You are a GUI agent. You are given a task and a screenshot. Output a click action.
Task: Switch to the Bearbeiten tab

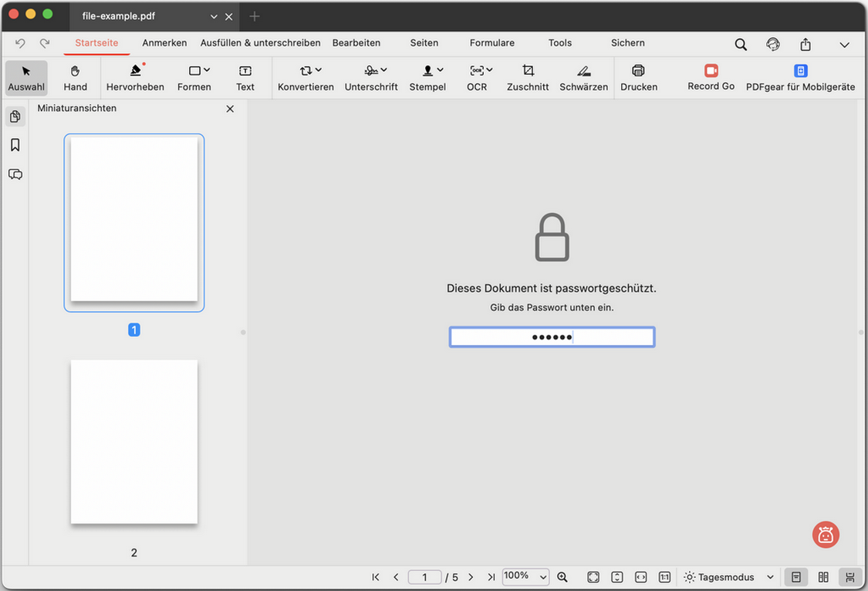tap(356, 42)
